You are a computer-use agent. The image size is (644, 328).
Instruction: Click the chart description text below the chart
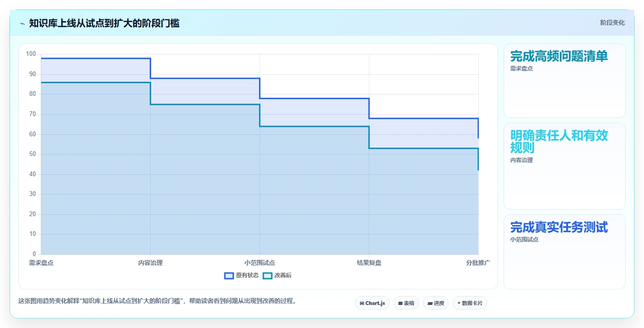(157, 301)
